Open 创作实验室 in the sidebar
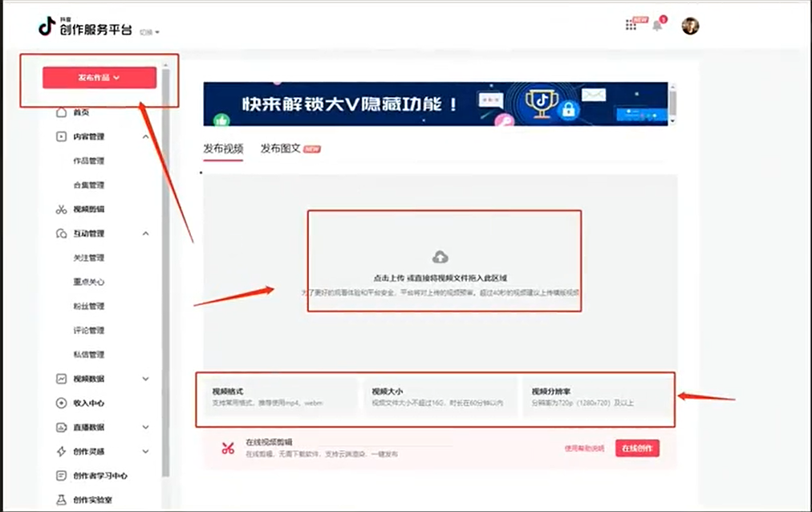This screenshot has height=512, width=812. pos(93,500)
